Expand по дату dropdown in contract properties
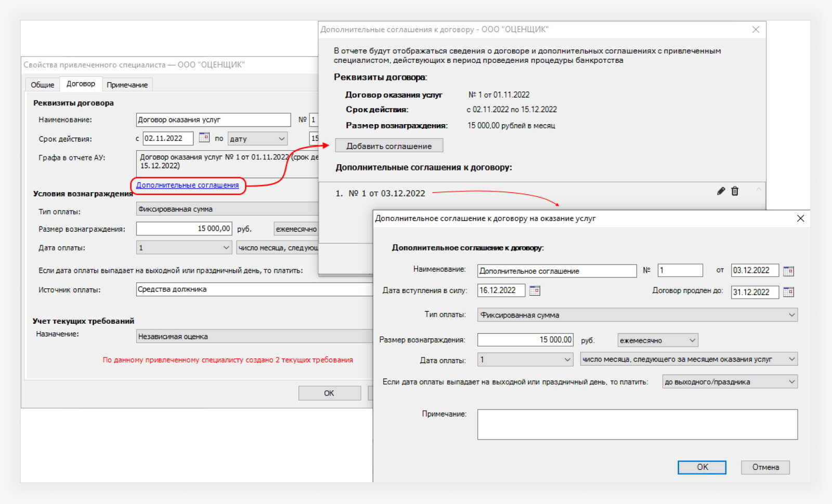Viewport: 832px width, 504px height. click(x=257, y=139)
